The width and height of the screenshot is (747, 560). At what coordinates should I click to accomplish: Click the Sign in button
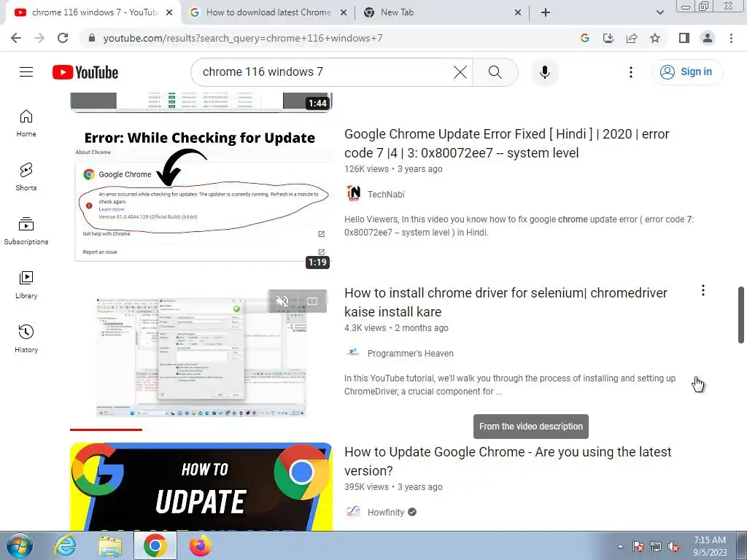(687, 72)
